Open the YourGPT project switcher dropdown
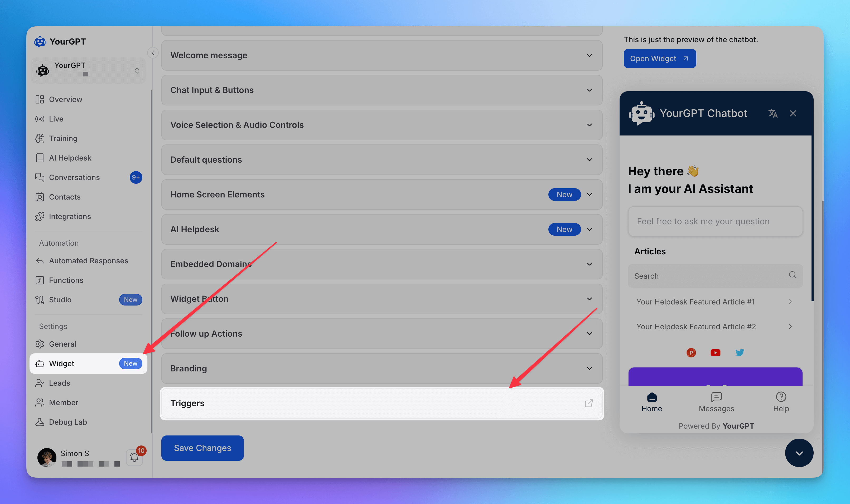 click(88, 70)
